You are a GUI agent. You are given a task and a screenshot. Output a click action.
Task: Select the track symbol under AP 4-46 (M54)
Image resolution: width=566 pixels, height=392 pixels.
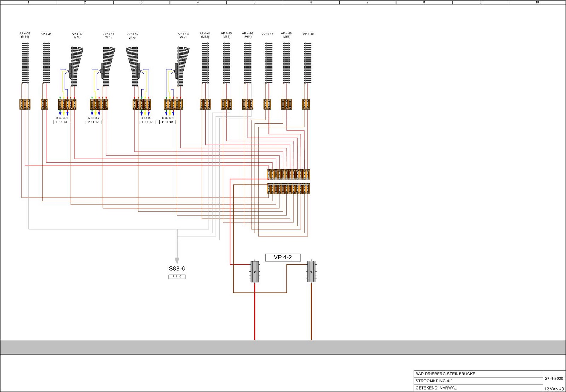pyautogui.click(x=248, y=63)
